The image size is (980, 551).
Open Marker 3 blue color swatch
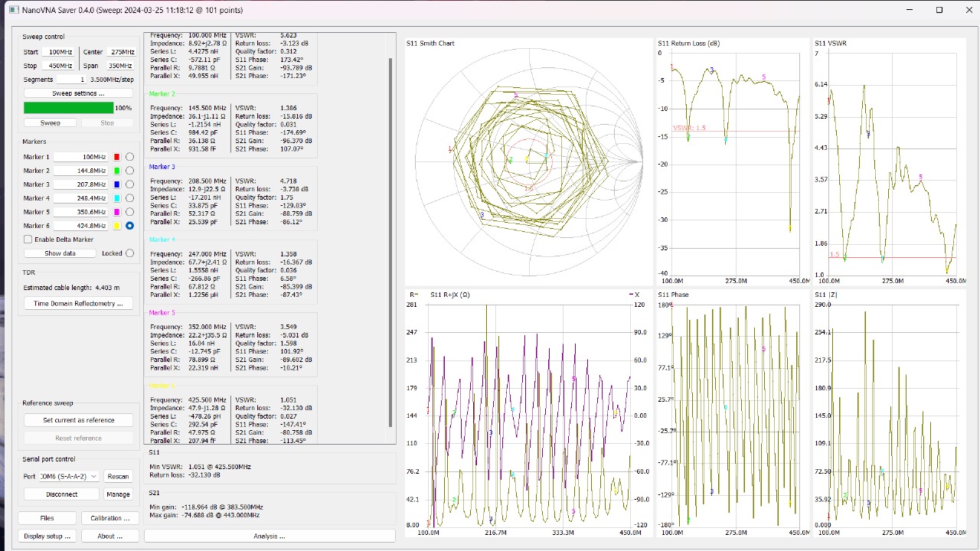tap(117, 184)
